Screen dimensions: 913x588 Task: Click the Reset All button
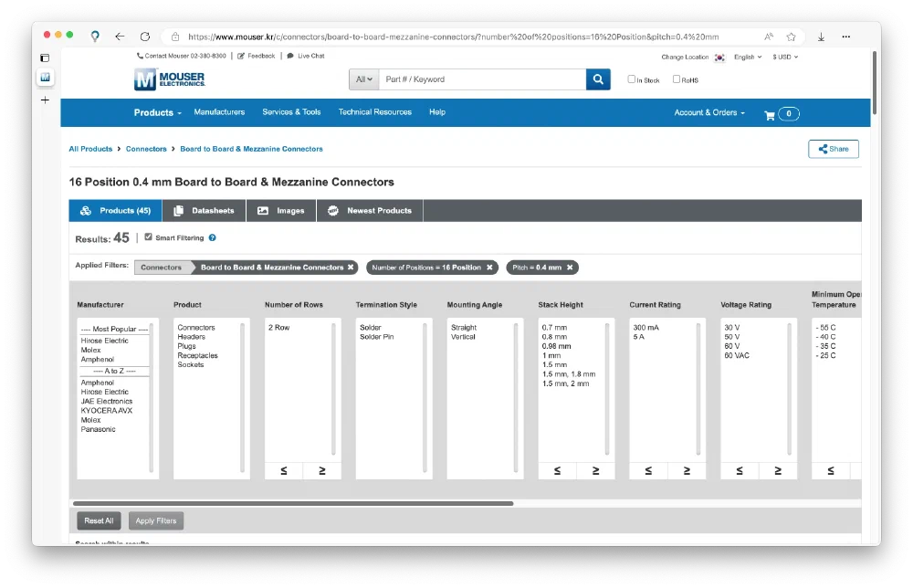click(x=99, y=520)
